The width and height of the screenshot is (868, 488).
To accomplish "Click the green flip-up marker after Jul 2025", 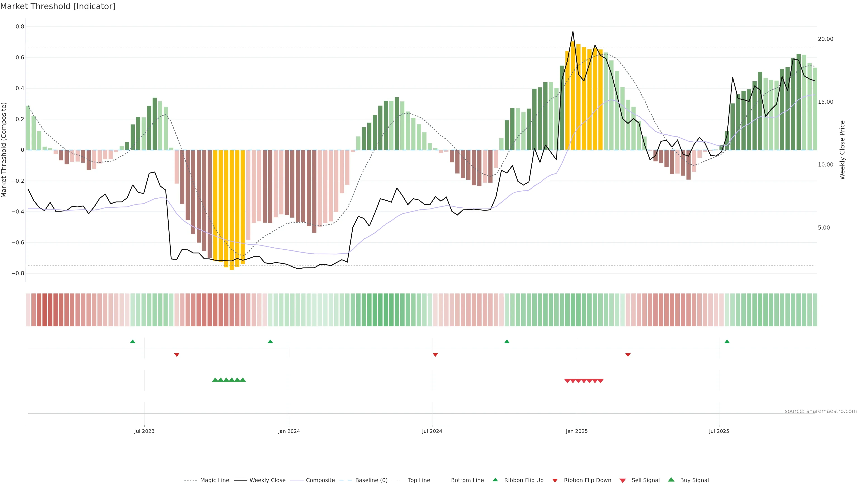I will [727, 342].
